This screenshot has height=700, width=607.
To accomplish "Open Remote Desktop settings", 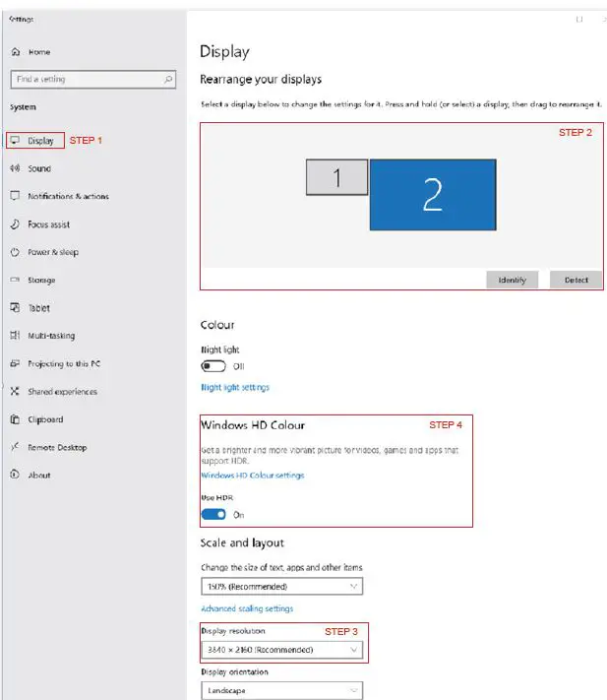I will (57, 447).
